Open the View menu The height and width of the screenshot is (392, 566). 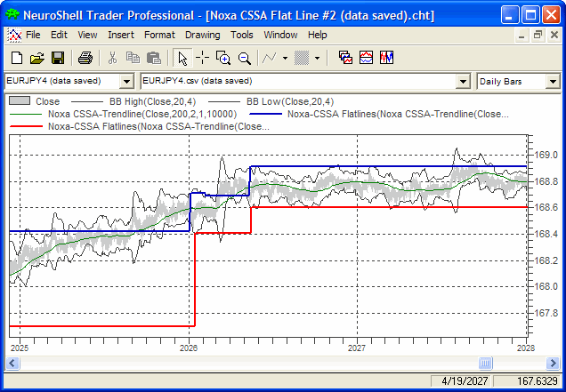[x=87, y=35]
